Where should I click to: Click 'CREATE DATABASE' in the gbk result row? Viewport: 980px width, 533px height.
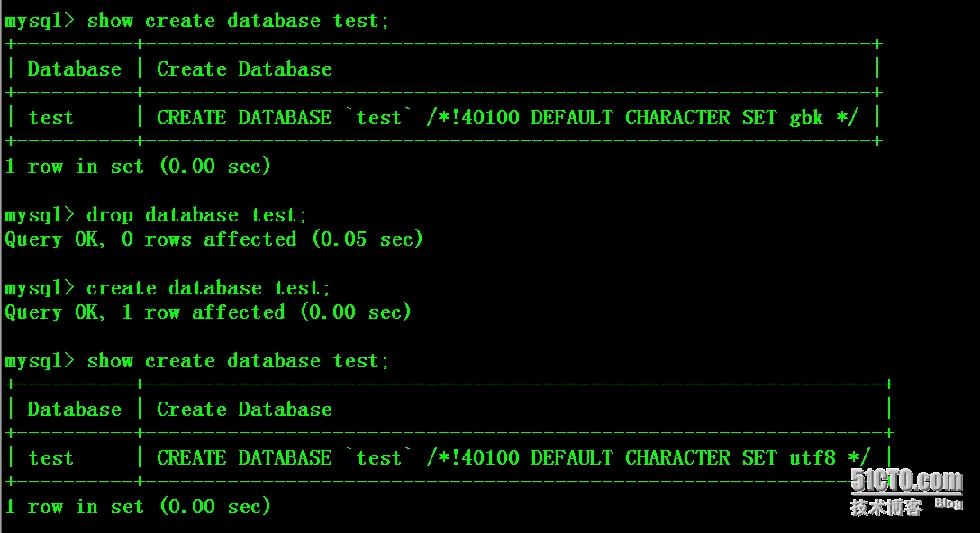pos(244,117)
